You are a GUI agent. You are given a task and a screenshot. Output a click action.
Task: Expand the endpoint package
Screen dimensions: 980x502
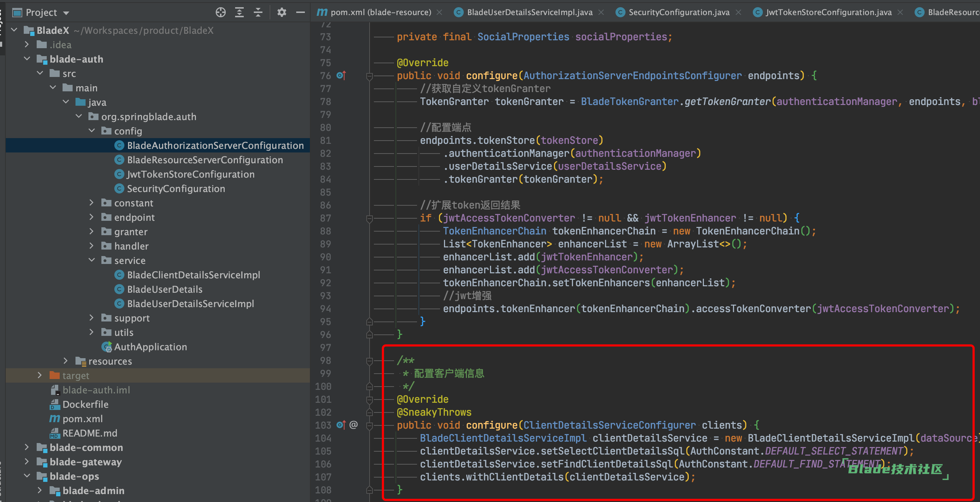coord(91,217)
